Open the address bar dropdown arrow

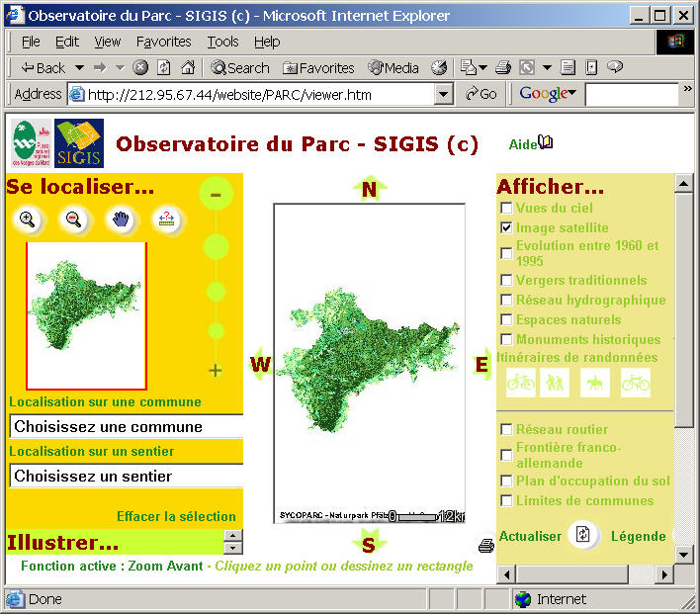(x=443, y=94)
